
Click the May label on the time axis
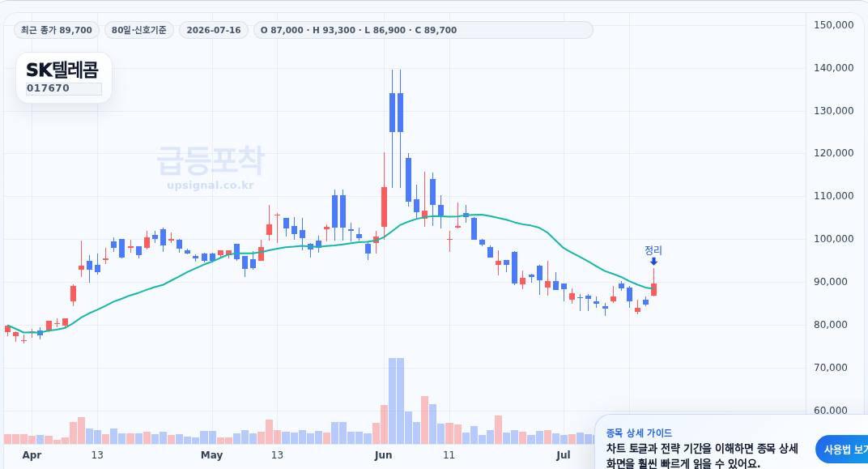pyautogui.click(x=211, y=455)
